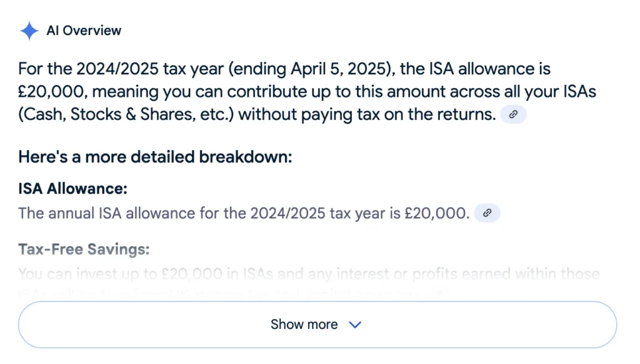Select the "Tax-Free Savings:" heading
Screen dimensions: 640x364
point(84,250)
